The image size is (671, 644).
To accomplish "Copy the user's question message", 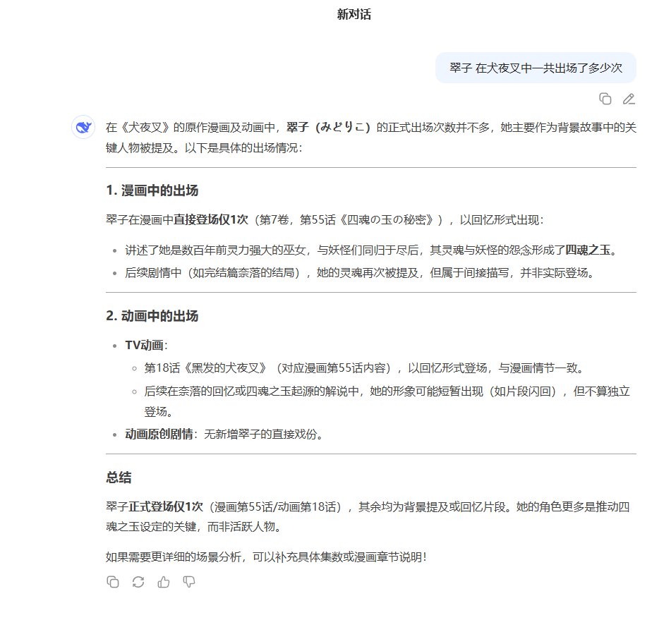I will pyautogui.click(x=605, y=99).
